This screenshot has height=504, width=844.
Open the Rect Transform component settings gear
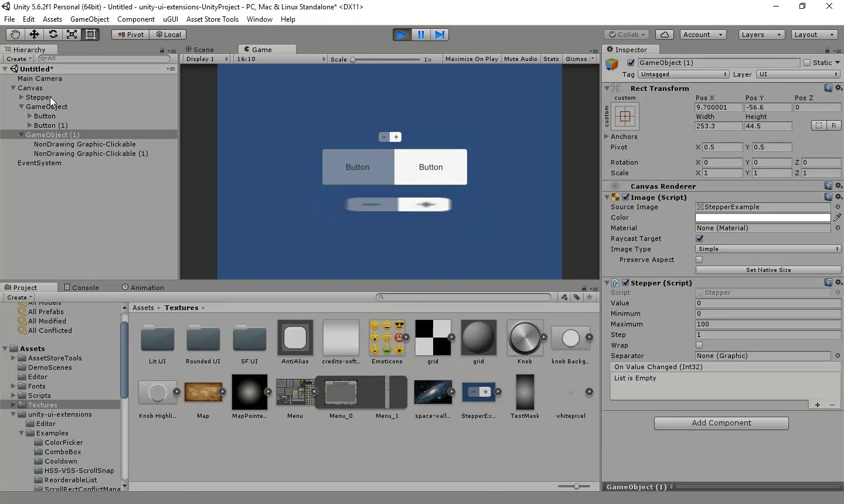[x=838, y=88]
